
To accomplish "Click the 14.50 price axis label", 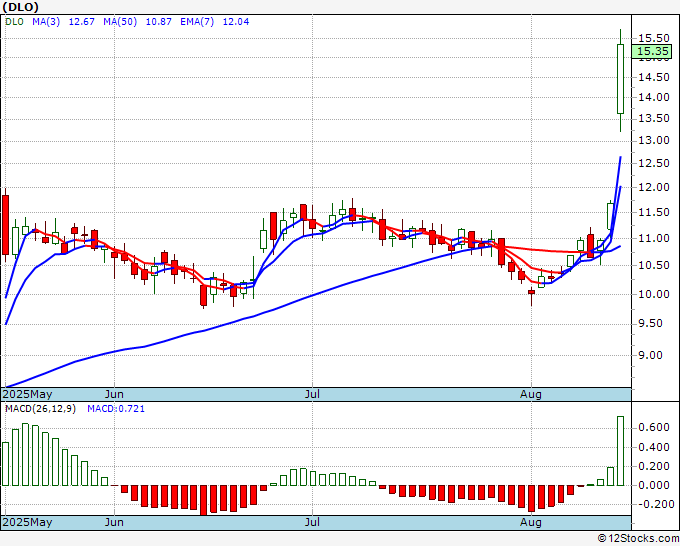I will pyautogui.click(x=654, y=78).
